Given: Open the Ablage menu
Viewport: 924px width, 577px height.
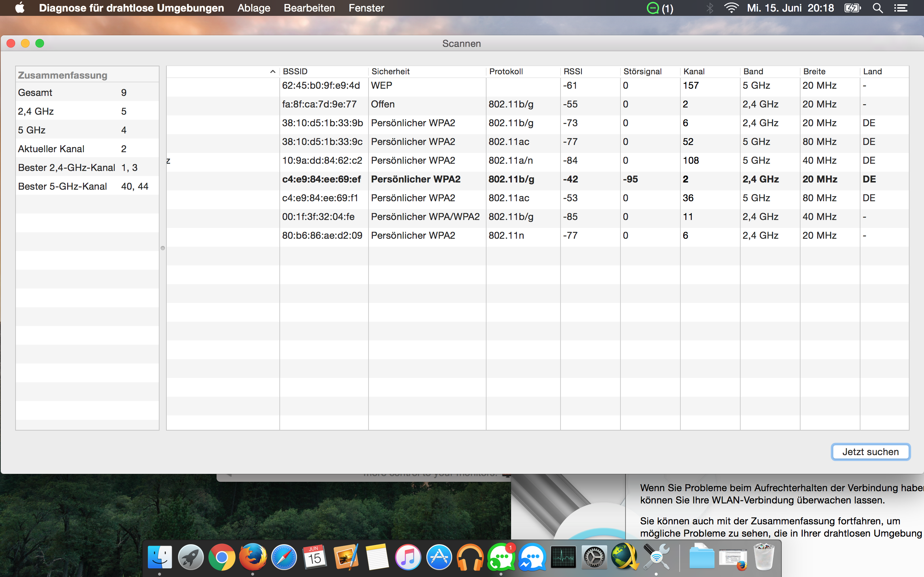Looking at the screenshot, I should (253, 8).
